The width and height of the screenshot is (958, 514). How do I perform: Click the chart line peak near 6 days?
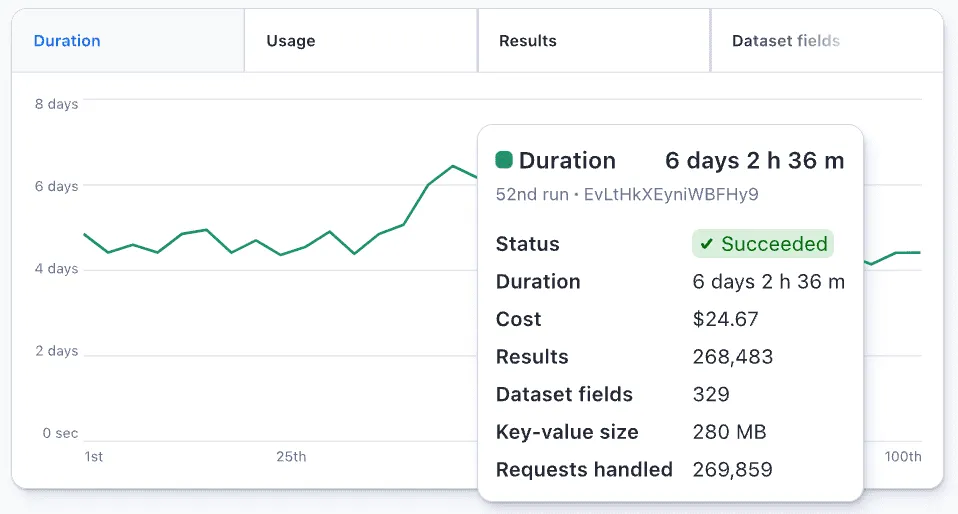tap(453, 166)
